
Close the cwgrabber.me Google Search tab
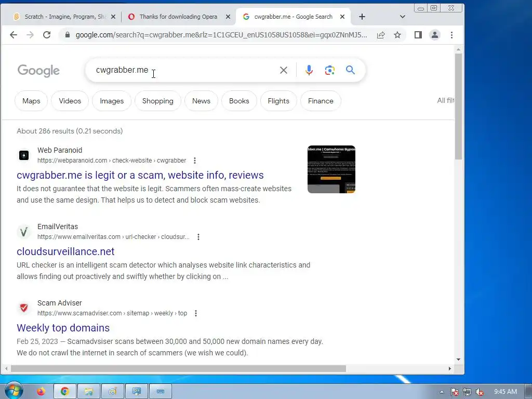coord(342,17)
